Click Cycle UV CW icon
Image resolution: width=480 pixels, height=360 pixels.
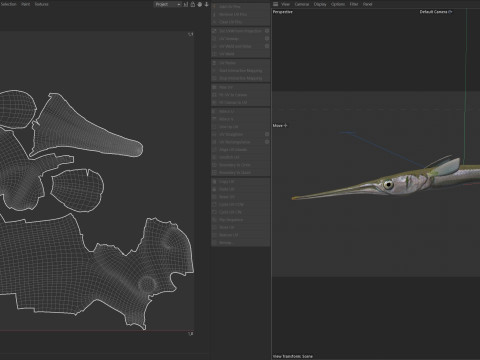(x=215, y=212)
